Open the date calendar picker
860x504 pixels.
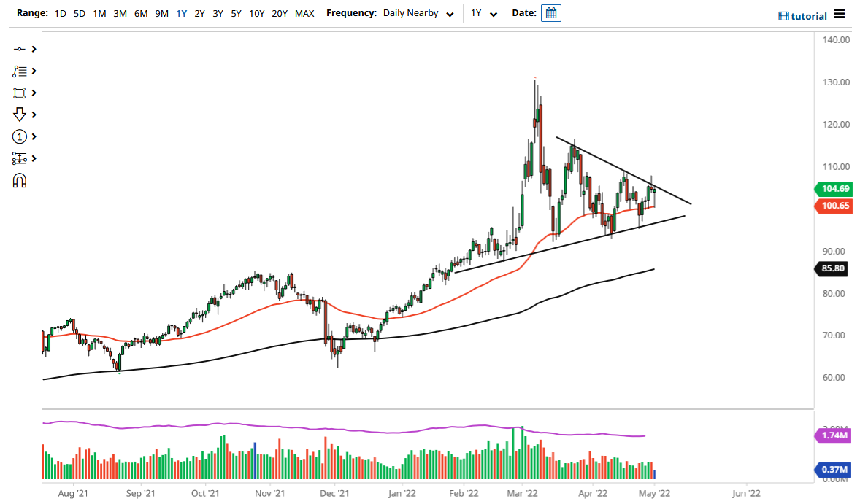(x=550, y=12)
